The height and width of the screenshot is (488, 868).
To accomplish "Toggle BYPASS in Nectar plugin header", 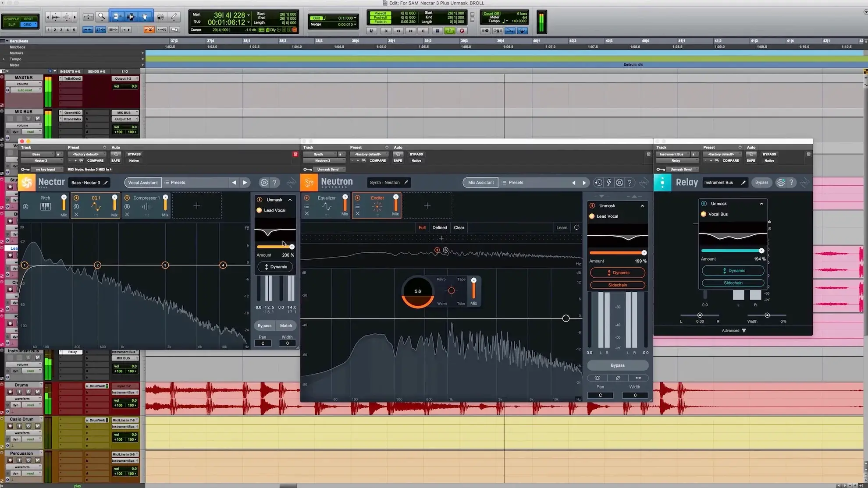I will click(x=134, y=154).
